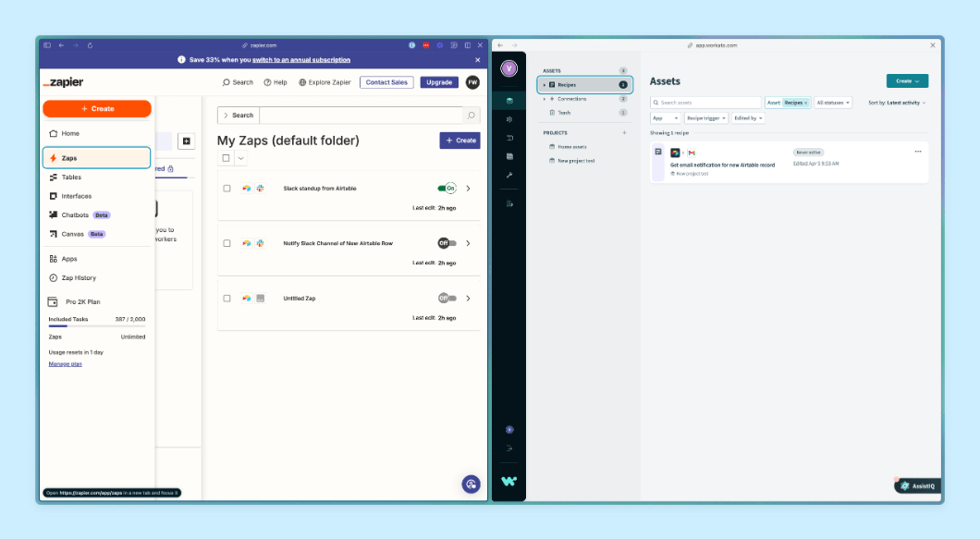The width and height of the screenshot is (980, 539).
Task: Click Slack icon on Slack standup Zap
Action: 261,189
